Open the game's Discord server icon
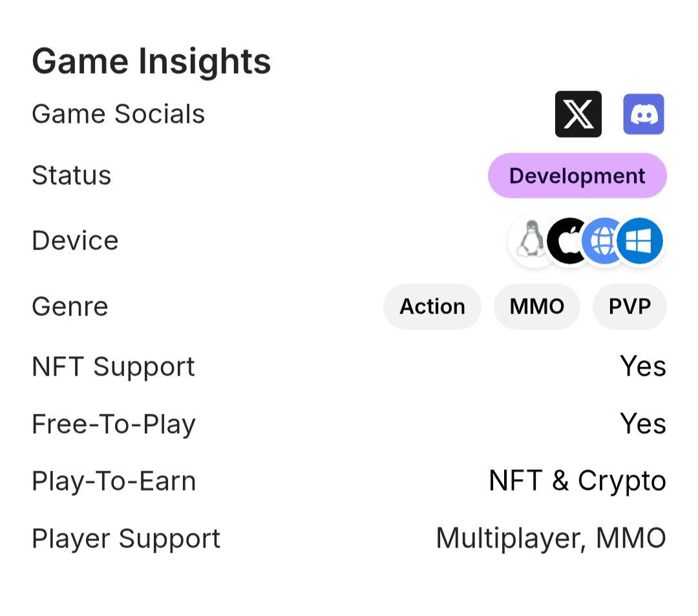Viewport: 698px width, 616px height. coord(643,114)
